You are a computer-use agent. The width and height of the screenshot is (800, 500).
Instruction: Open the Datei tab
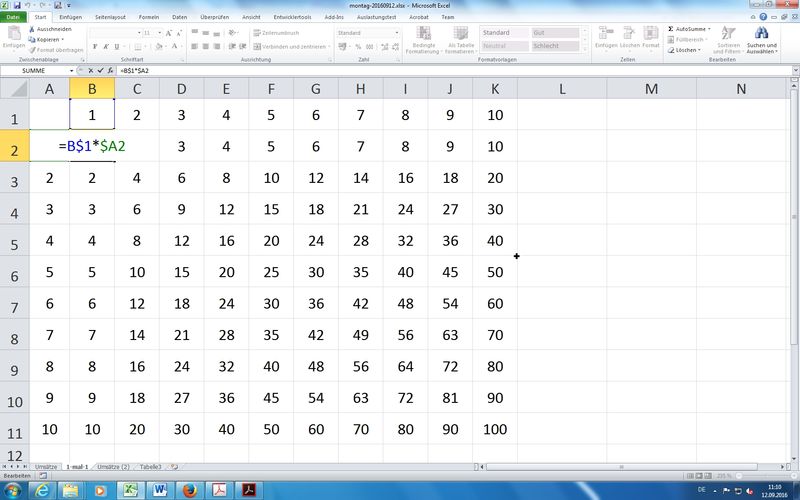tap(13, 17)
